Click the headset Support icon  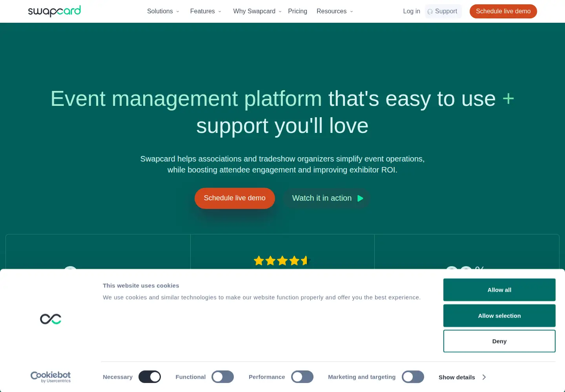[x=430, y=12]
